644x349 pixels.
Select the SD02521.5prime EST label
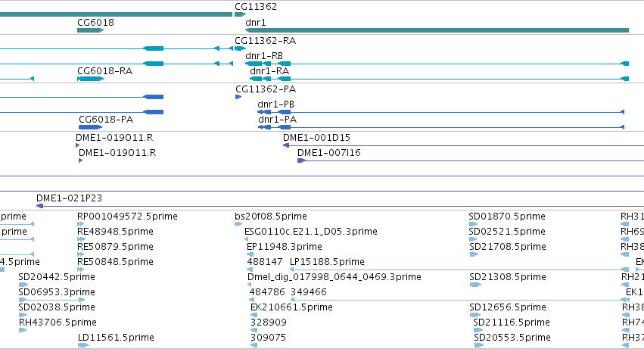click(507, 232)
